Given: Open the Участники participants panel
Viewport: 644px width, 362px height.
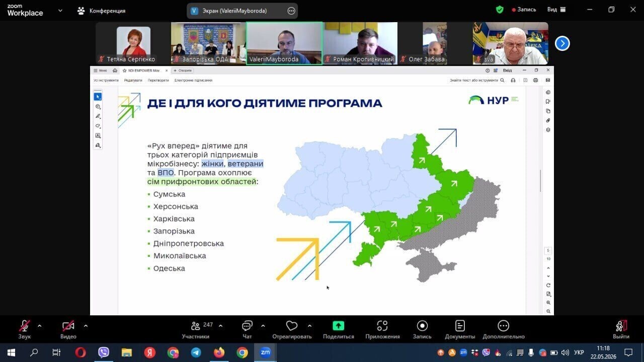Looking at the screenshot, I should click(196, 329).
